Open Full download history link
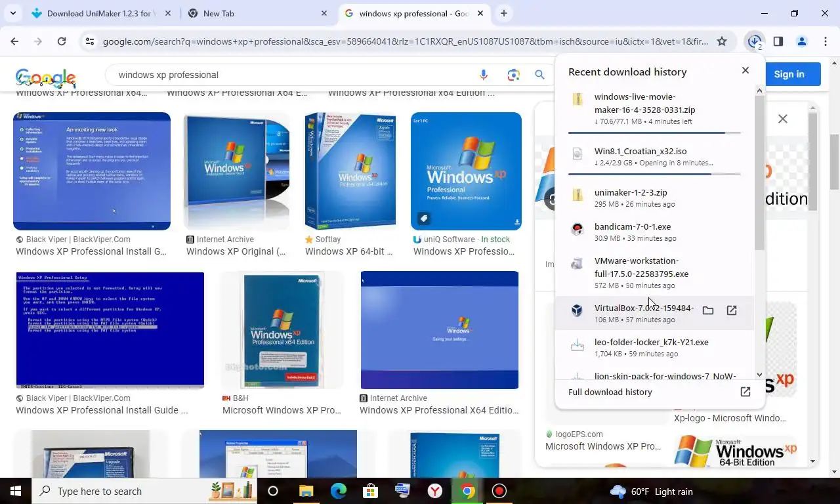The image size is (840, 504). [610, 392]
